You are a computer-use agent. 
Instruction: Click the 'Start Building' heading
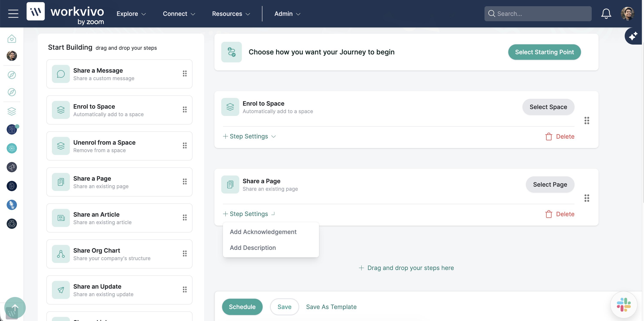[x=70, y=47]
